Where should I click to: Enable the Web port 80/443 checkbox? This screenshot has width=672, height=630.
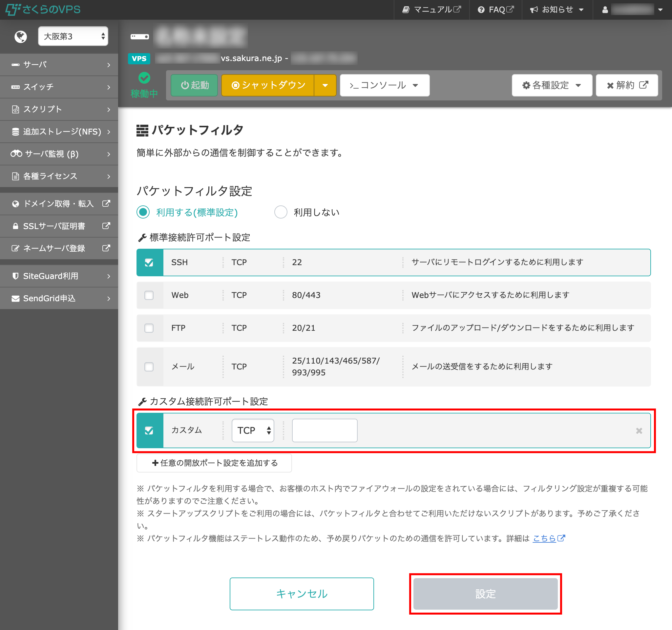click(x=149, y=295)
